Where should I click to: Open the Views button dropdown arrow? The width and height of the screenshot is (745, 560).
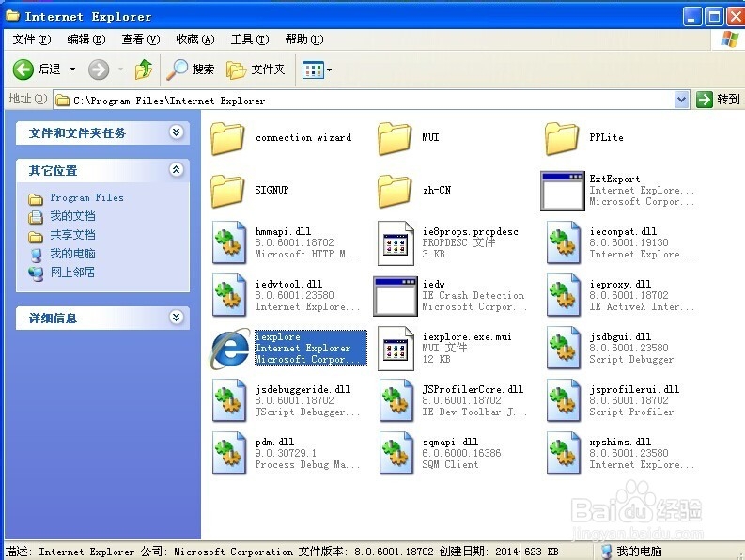pyautogui.click(x=329, y=70)
